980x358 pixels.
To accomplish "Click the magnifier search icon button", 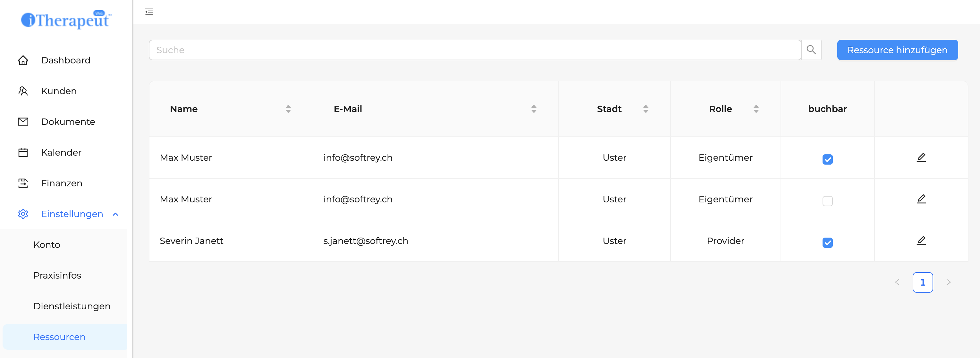I will pyautogui.click(x=811, y=50).
